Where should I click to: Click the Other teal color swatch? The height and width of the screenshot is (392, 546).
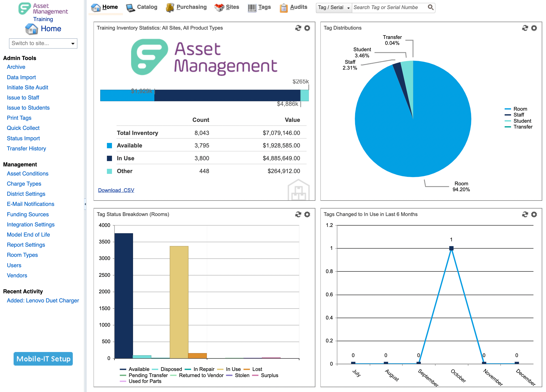[x=109, y=171]
